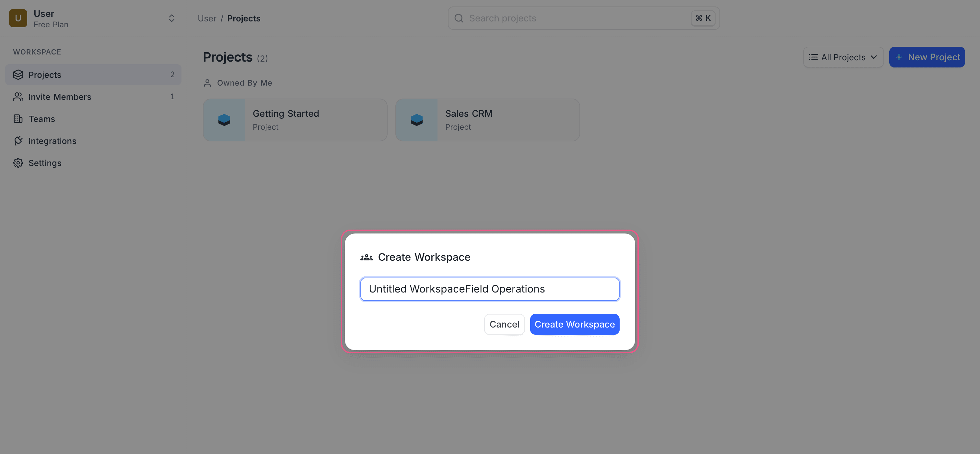Click the User breadcrumb link
The image size is (980, 454).
(x=207, y=18)
